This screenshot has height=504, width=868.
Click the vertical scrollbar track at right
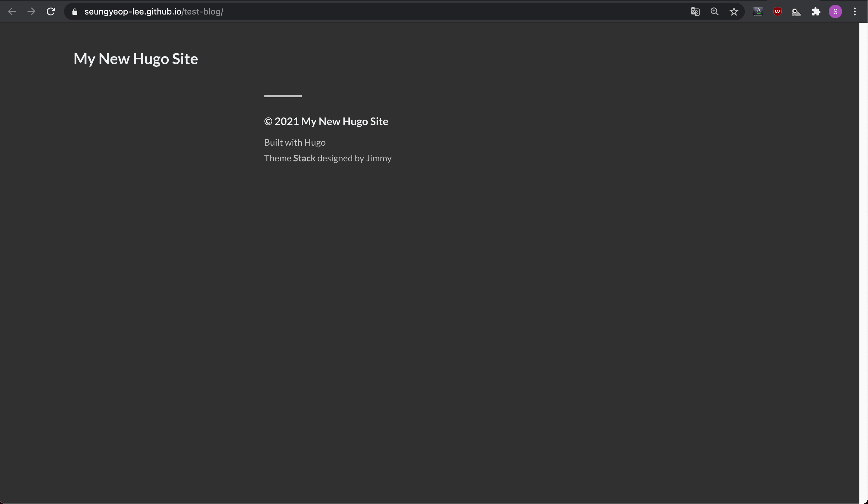pos(863,262)
